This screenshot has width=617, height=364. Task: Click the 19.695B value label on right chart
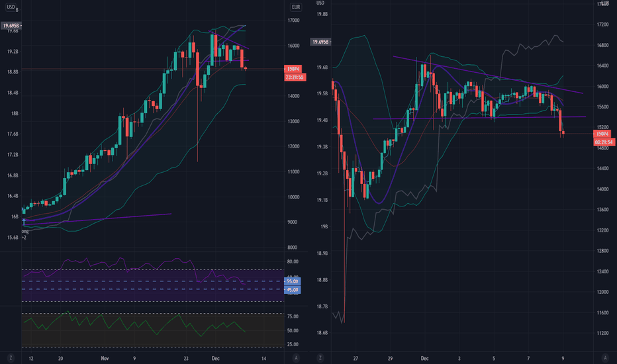pyautogui.click(x=320, y=42)
